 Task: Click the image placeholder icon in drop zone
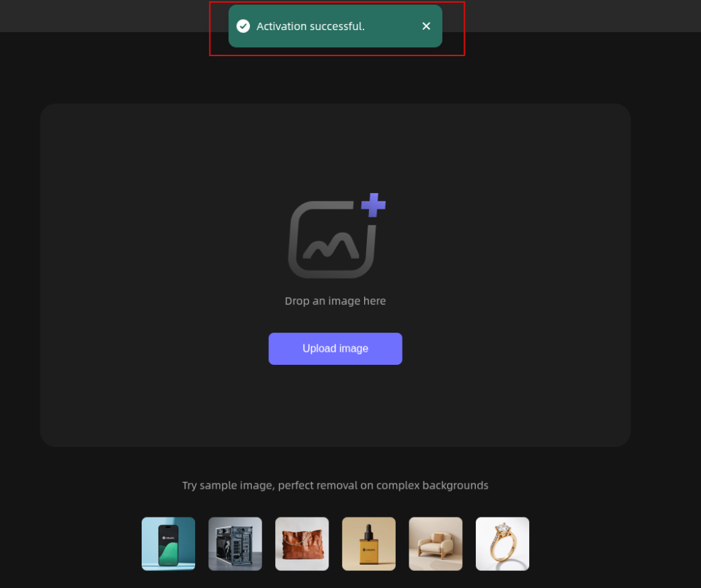click(x=336, y=236)
